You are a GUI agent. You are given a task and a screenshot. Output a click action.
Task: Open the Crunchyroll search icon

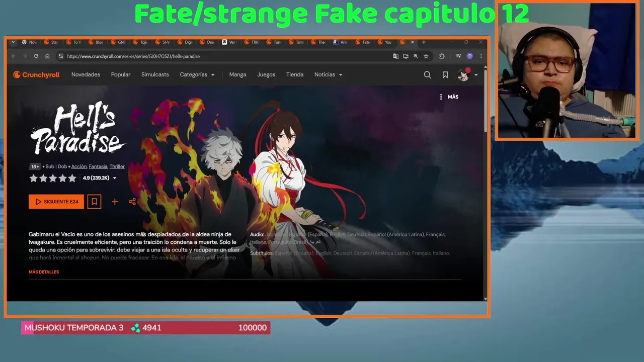coord(427,75)
